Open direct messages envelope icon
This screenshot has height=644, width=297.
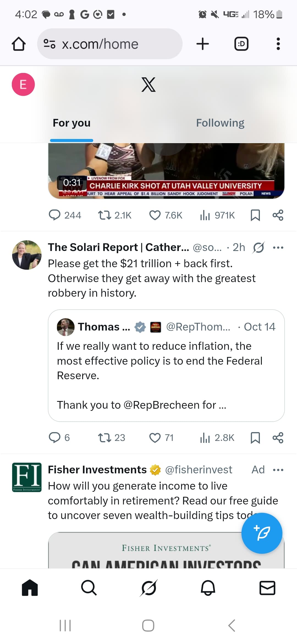(267, 588)
